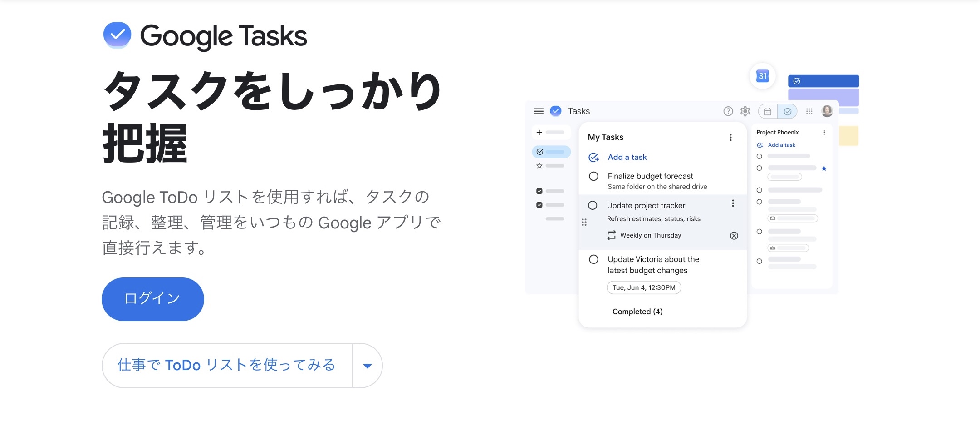
Task: Open Update project tracker's three-dot menu
Action: [x=733, y=203]
